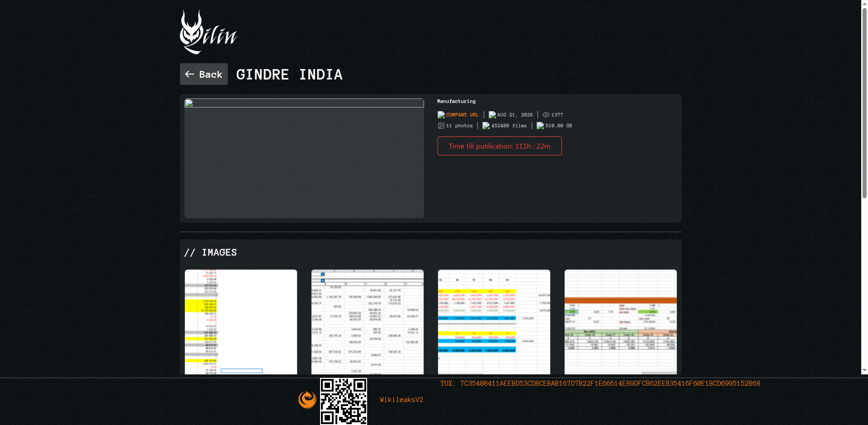Click the company URL icon
The height and width of the screenshot is (425, 868).
click(441, 115)
